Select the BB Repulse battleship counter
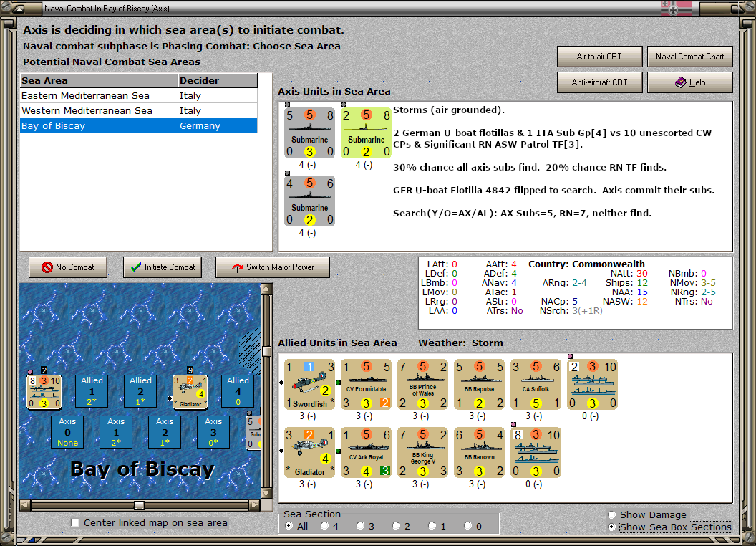This screenshot has width=756, height=546. point(479,384)
